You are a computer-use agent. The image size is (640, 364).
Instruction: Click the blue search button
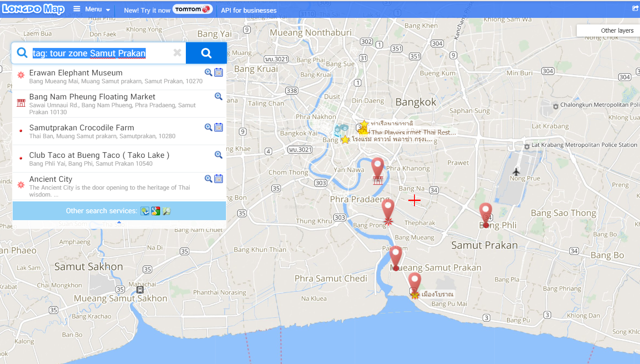pos(206,53)
